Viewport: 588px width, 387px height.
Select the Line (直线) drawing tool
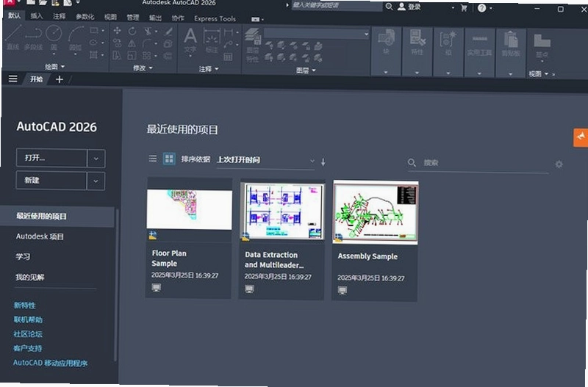(13, 36)
